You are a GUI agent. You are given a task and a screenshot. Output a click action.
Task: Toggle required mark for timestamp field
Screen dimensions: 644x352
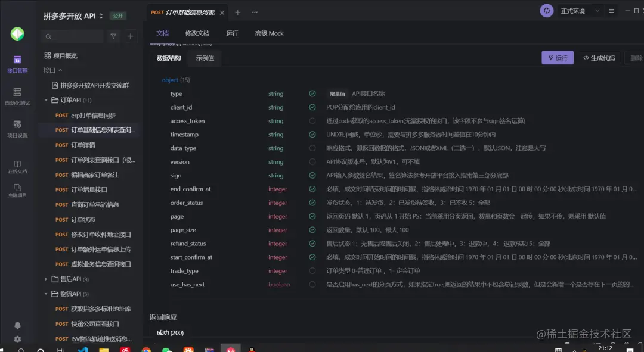[312, 134]
